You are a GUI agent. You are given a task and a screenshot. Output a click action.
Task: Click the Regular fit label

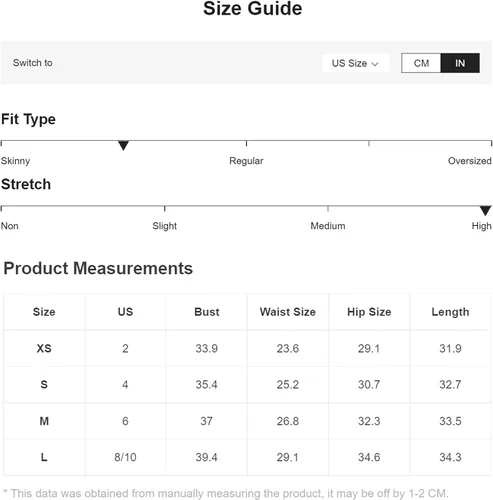(x=246, y=161)
